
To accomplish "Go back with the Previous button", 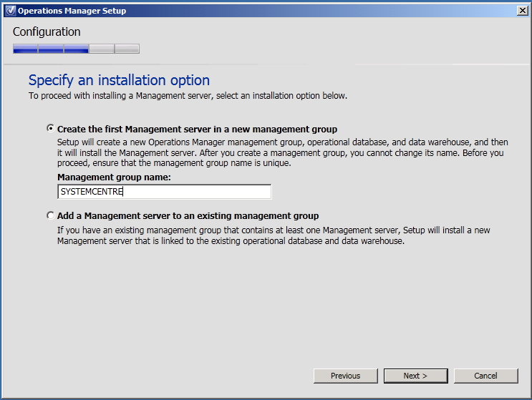I will pos(345,376).
